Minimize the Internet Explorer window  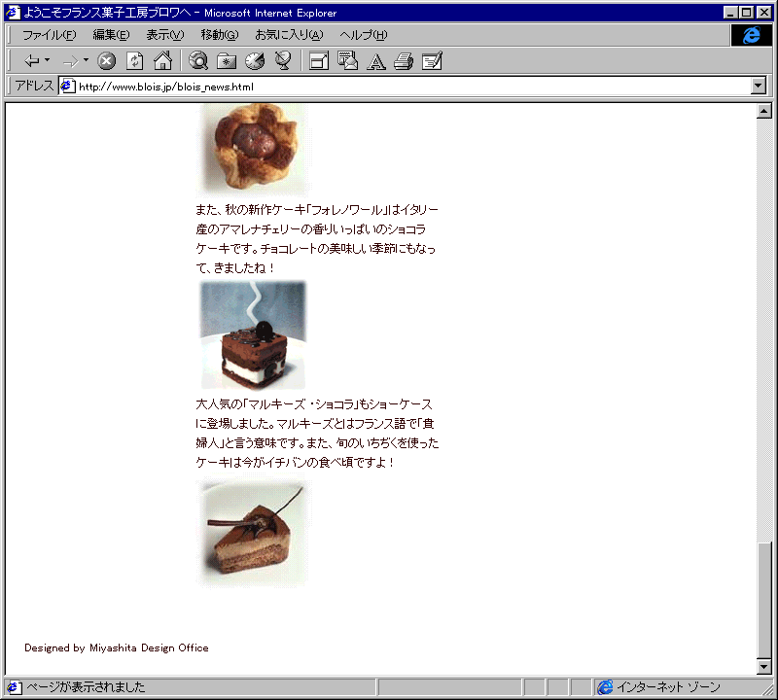point(730,13)
